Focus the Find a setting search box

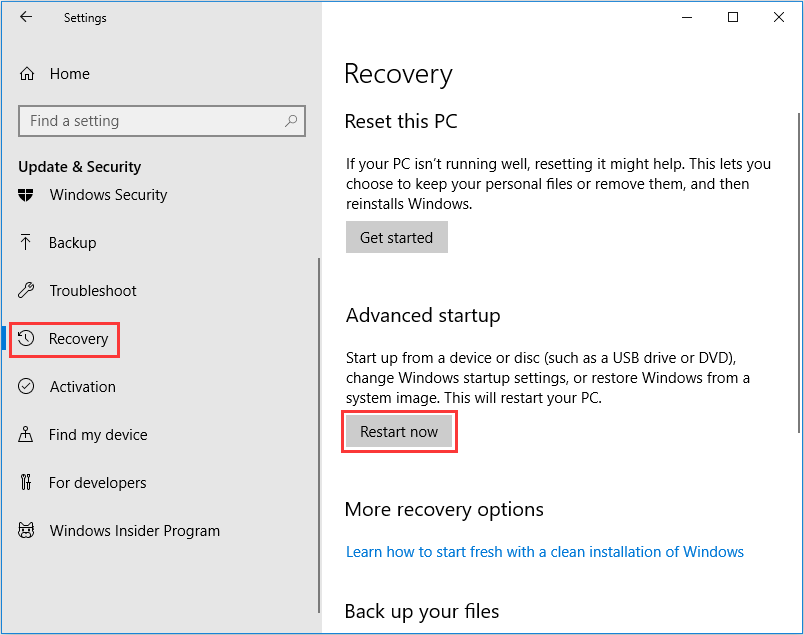[x=150, y=121]
